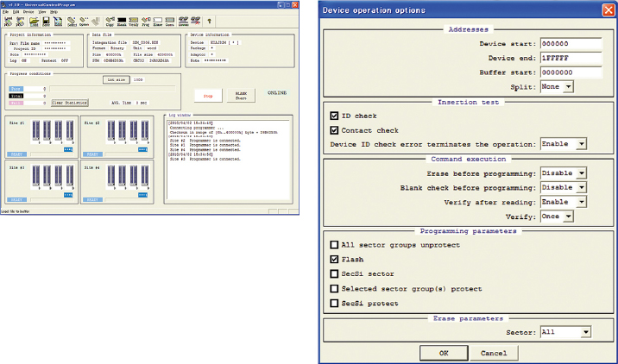618x364 pixels.
Task: Click the Device end address field
Action: pyautogui.click(x=571, y=58)
